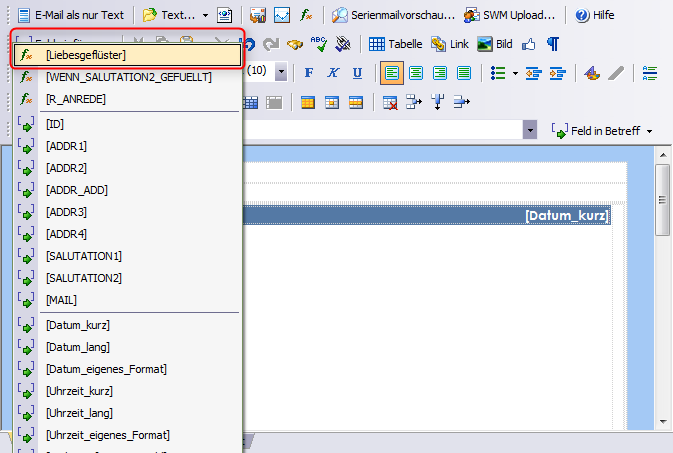
Task: Open the subject line combo box arrow
Action: click(530, 130)
